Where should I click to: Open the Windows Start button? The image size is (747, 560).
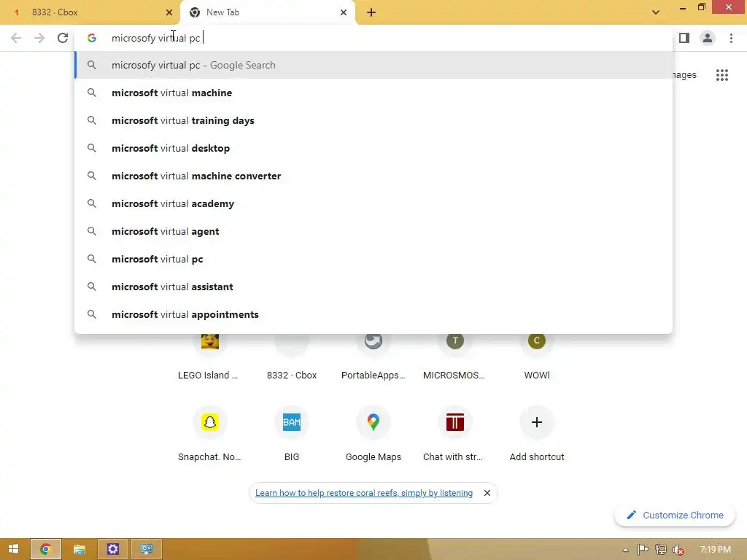point(13,549)
